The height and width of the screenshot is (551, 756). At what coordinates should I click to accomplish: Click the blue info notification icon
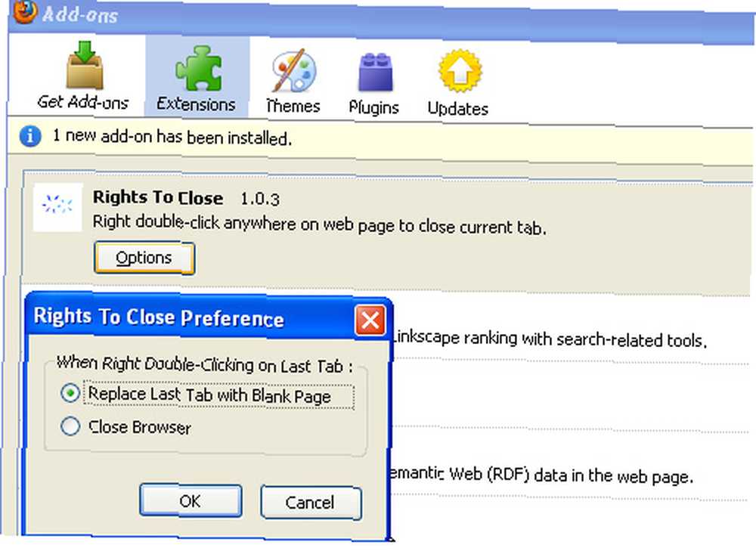[x=30, y=136]
